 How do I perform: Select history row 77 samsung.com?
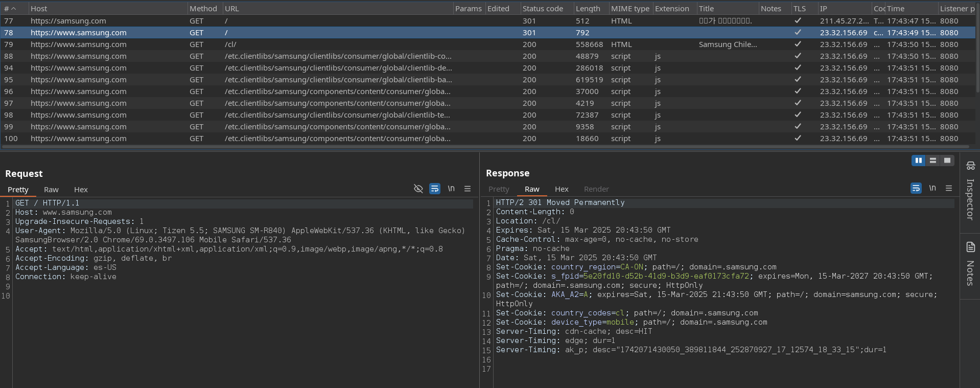pos(488,21)
